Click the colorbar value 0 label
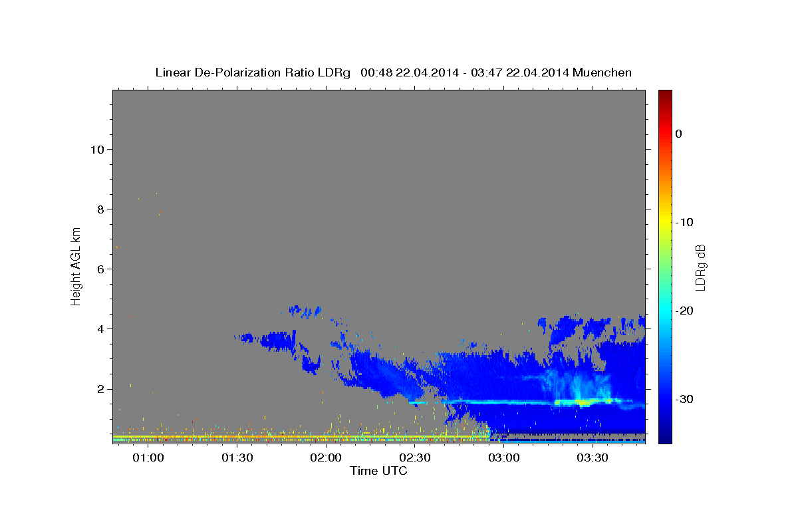The height and width of the screenshot is (532, 798). click(678, 134)
